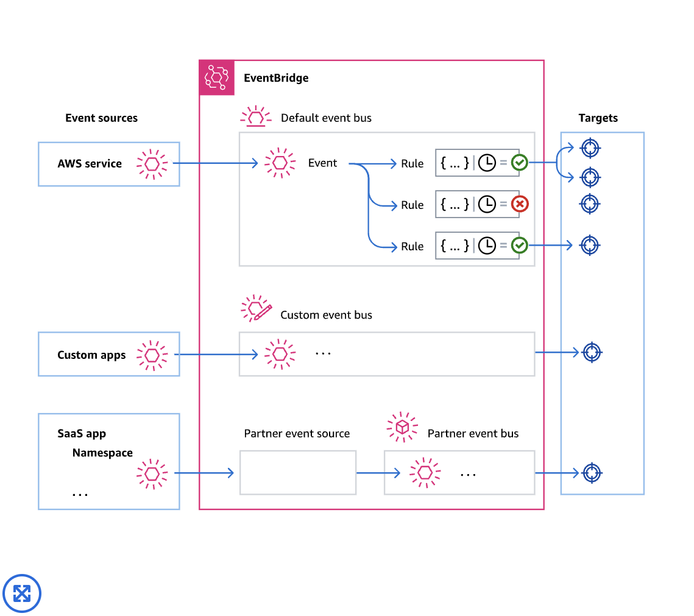This screenshot has height=616, width=694.
Task: Click the 'Partner event bus' label
Action: [x=473, y=434]
